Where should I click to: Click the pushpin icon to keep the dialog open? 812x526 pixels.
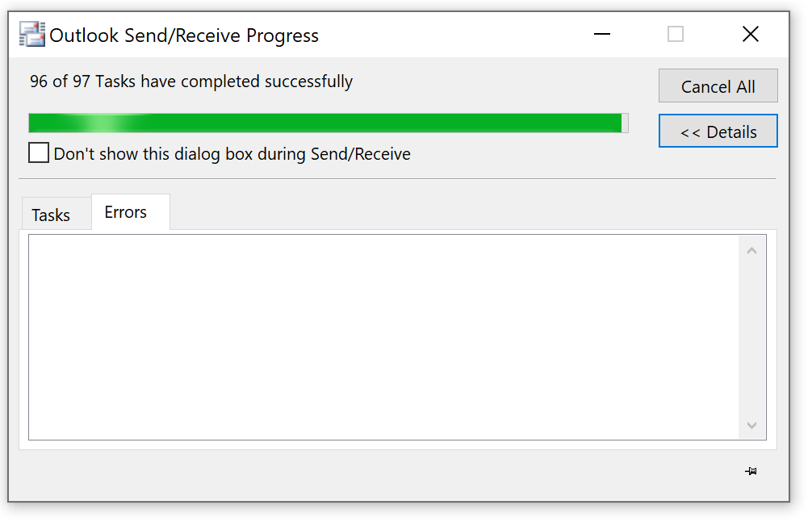(x=751, y=470)
